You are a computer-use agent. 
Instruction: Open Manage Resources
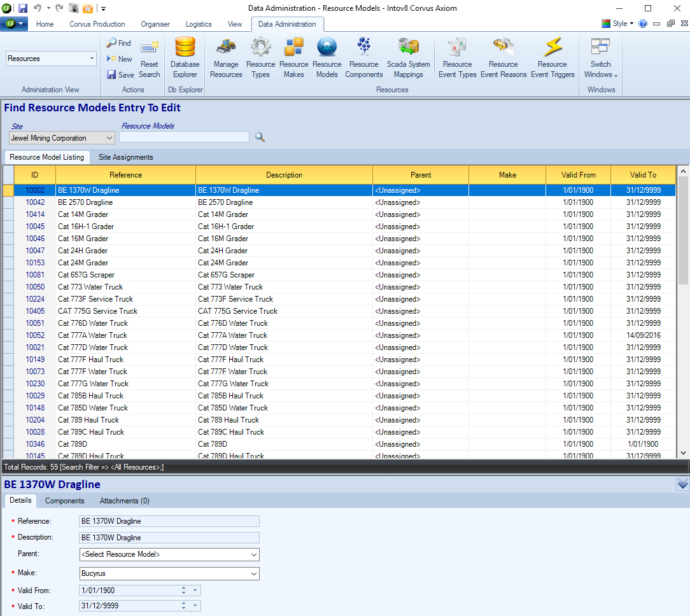point(226,58)
